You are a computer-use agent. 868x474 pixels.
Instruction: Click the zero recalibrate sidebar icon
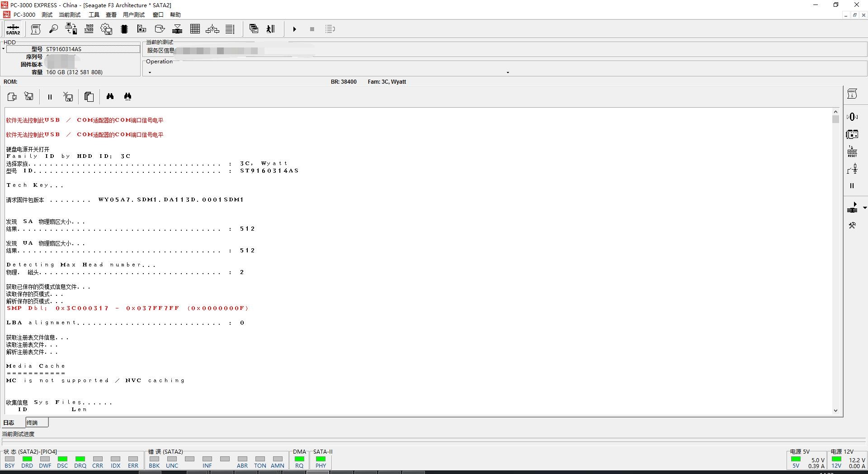(852, 117)
